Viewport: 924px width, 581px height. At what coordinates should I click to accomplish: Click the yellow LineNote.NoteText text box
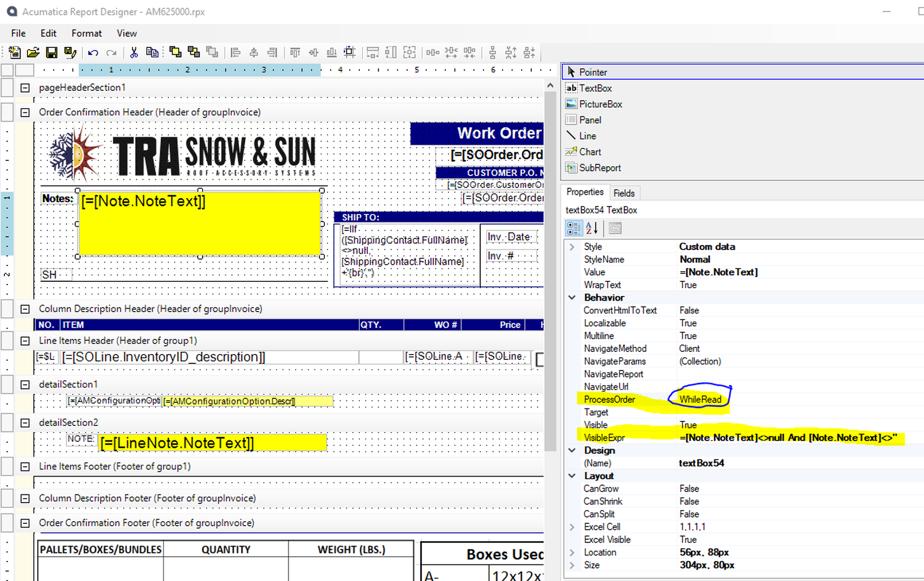point(212,443)
